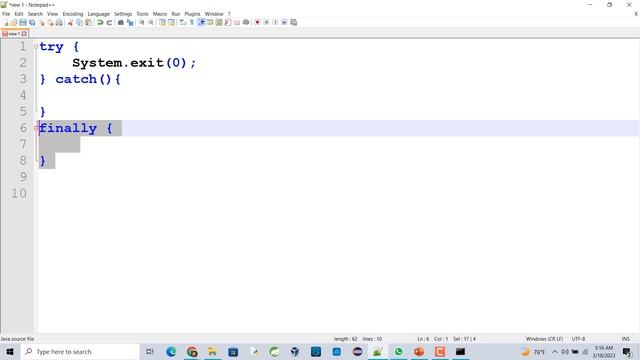Click the Close document toolbar icon
This screenshot has width=640, height=360.
pos(41,22)
